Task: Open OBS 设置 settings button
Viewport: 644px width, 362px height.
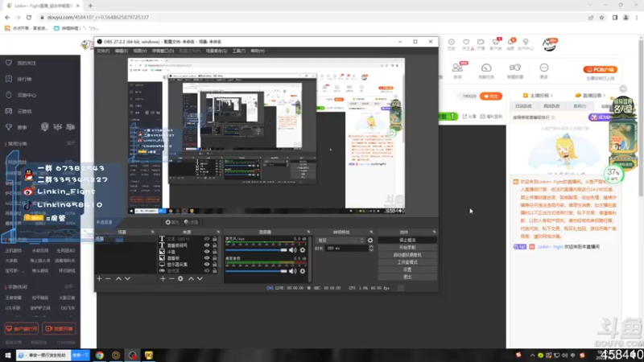Action: pos(407,269)
